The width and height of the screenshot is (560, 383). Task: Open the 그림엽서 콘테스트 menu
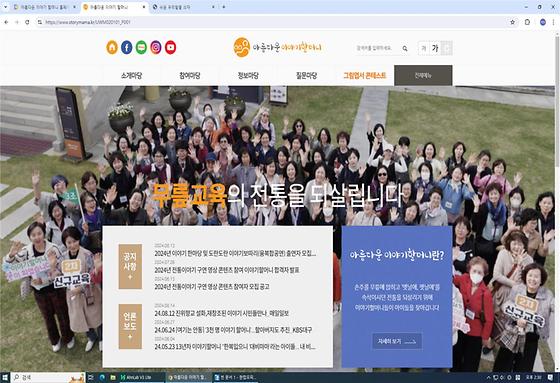point(365,75)
